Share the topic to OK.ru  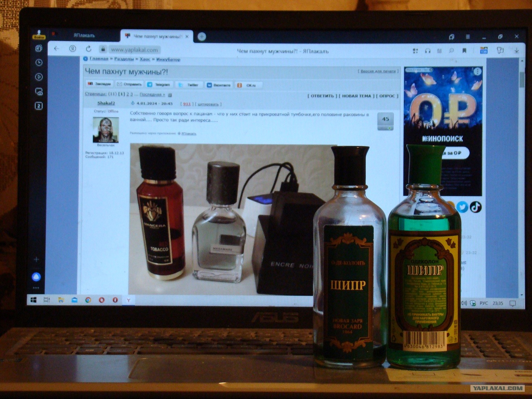coord(248,85)
